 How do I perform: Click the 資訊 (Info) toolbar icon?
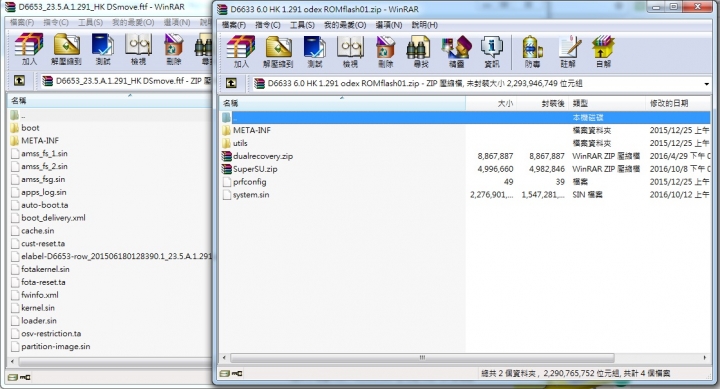492,51
